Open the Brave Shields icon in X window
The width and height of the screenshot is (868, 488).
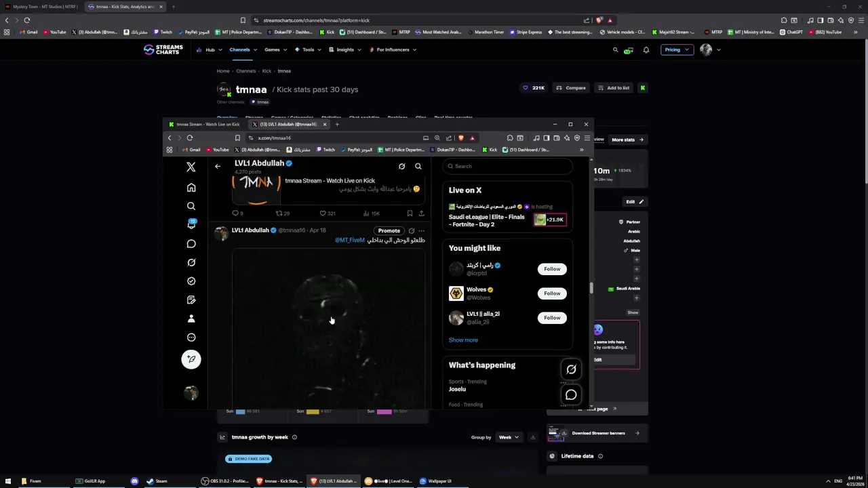461,138
